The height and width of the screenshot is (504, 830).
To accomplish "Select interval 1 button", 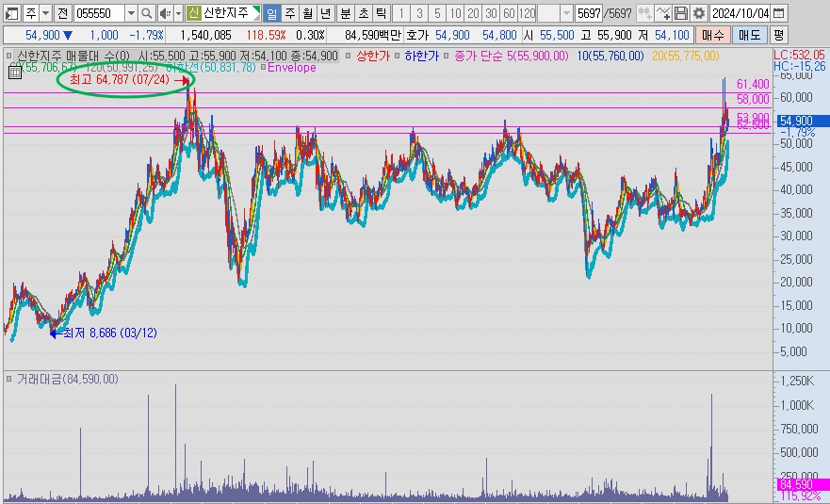I will (x=401, y=13).
